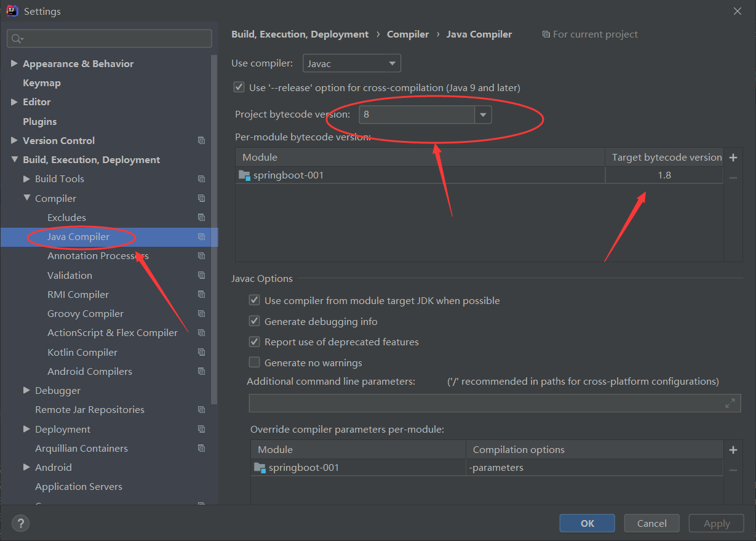Click the IntelliJ logo in the title bar
Image resolution: width=756 pixels, height=541 pixels.
point(11,10)
